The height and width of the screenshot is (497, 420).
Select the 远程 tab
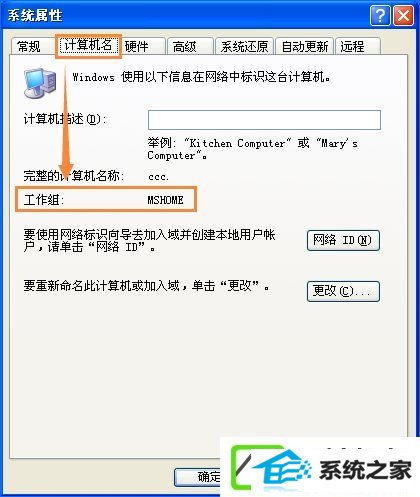(358, 46)
